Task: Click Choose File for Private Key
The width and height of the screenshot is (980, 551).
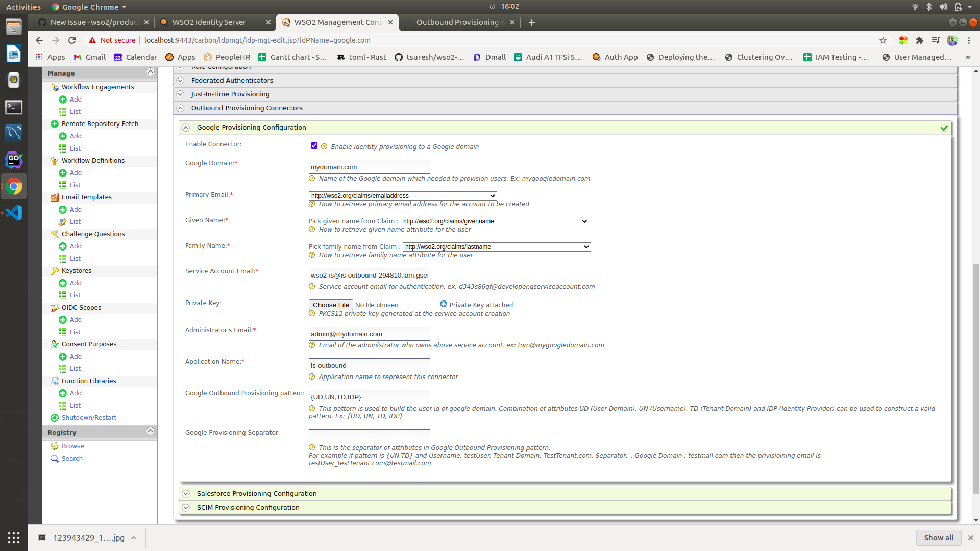Action: coord(331,305)
